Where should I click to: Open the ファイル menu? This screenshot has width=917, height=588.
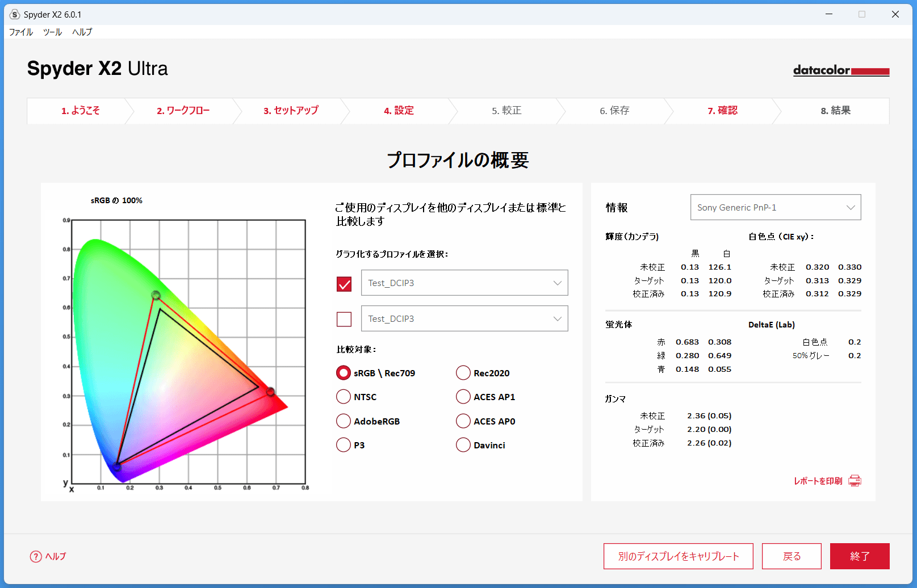[21, 32]
